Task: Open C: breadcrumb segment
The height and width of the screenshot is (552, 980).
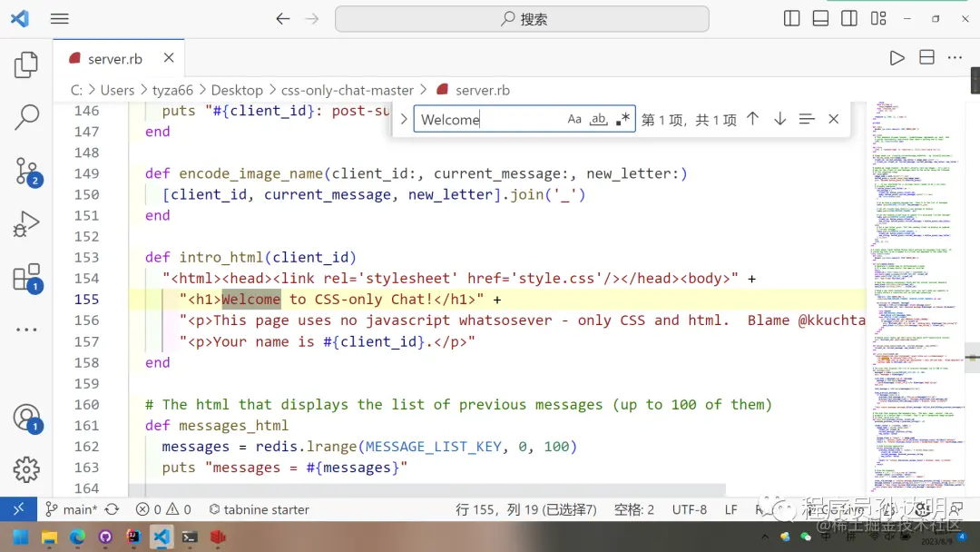Action: 76,90
